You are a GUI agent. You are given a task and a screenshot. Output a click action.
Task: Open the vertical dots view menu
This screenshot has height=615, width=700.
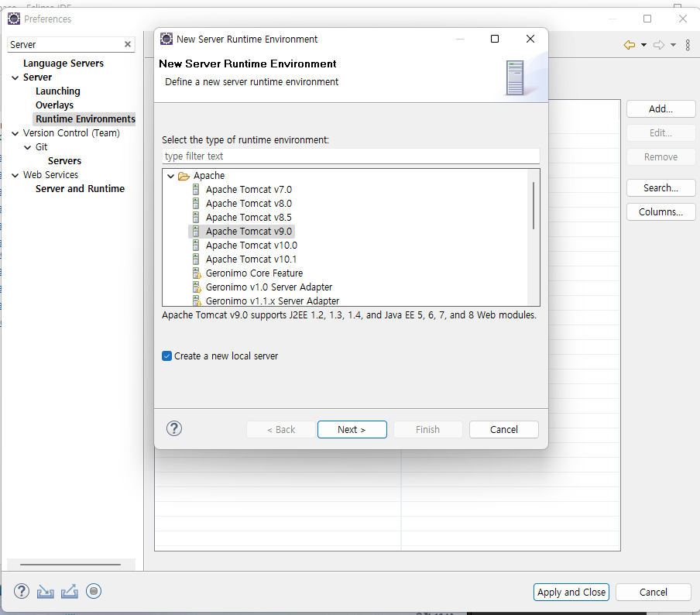click(x=688, y=45)
